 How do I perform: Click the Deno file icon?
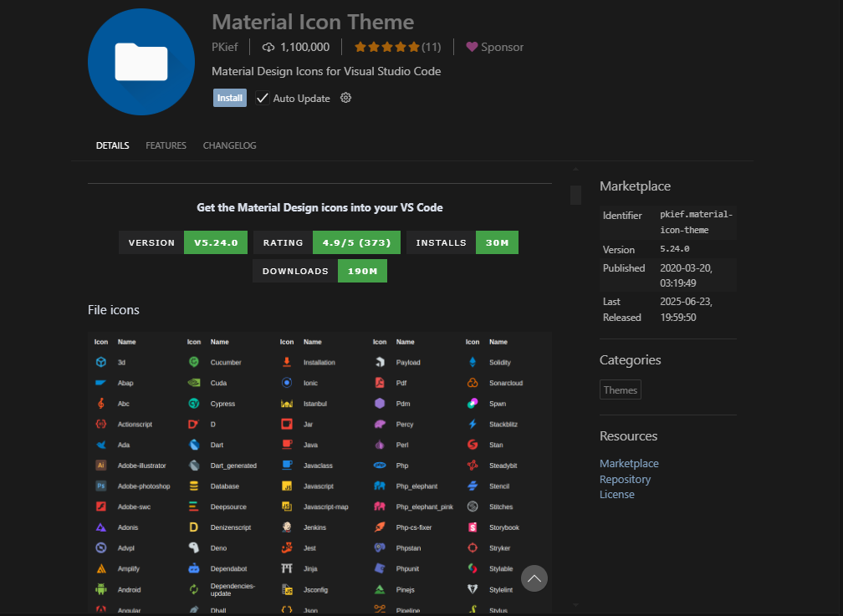[194, 548]
